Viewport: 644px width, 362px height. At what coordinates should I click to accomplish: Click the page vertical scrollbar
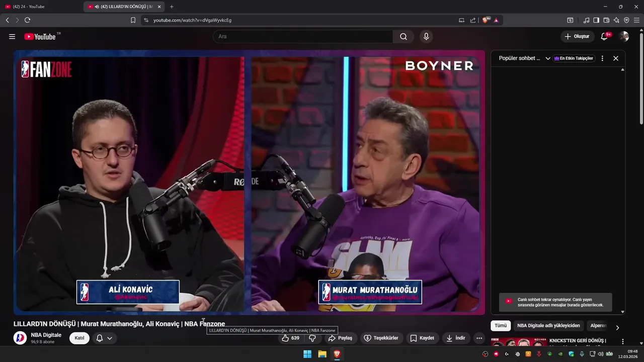click(x=641, y=78)
